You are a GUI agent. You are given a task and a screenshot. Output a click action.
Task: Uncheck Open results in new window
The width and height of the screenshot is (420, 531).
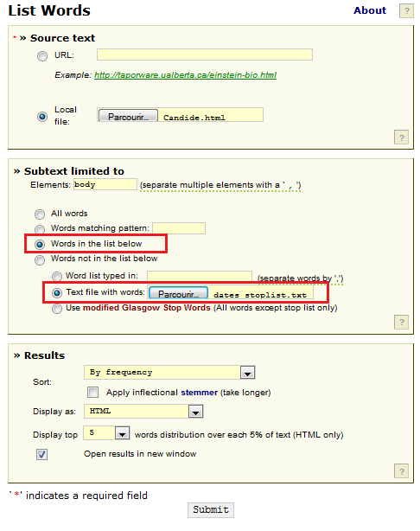pyautogui.click(x=42, y=454)
